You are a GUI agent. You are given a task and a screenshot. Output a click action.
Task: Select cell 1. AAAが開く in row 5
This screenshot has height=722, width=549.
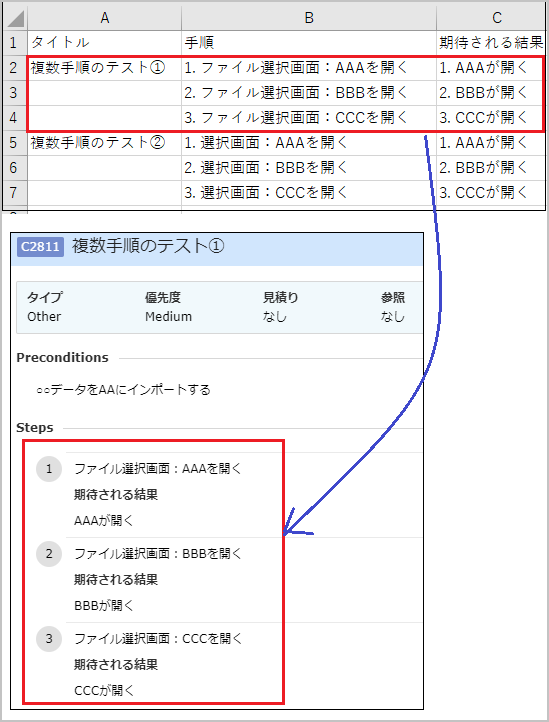click(x=491, y=143)
